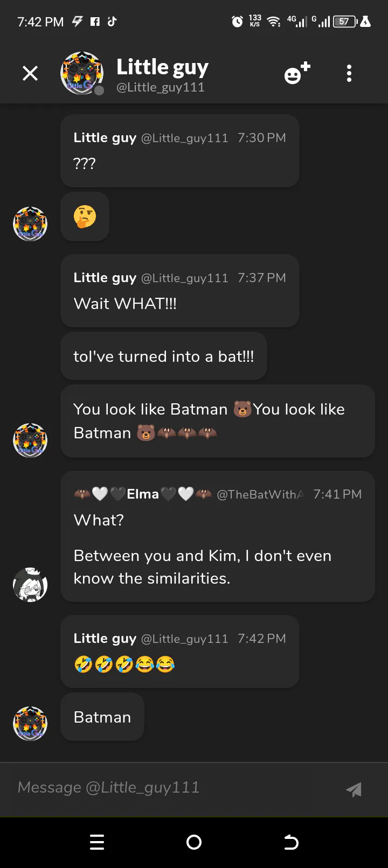Tap the add reaction emoji icon
Screen dimensions: 388x868
[x=297, y=73]
